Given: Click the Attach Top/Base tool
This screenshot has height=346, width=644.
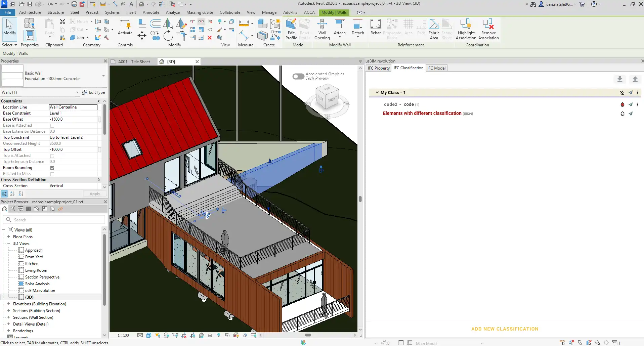Looking at the screenshot, I should click(x=340, y=27).
